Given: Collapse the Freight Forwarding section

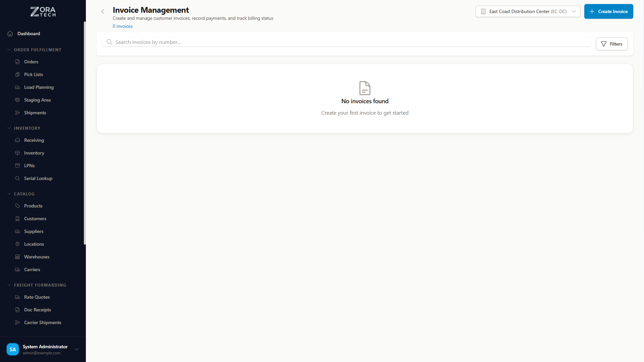Looking at the screenshot, I should (x=9, y=285).
